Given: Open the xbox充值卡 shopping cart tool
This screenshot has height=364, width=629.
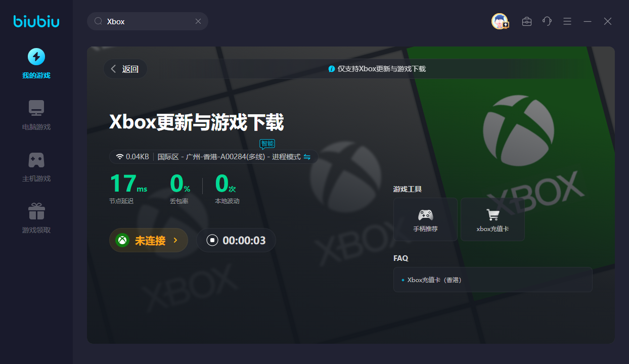Looking at the screenshot, I should (x=492, y=219).
